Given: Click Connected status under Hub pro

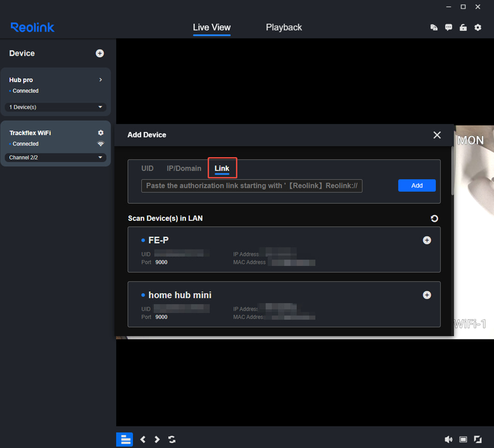Looking at the screenshot, I should point(25,91).
